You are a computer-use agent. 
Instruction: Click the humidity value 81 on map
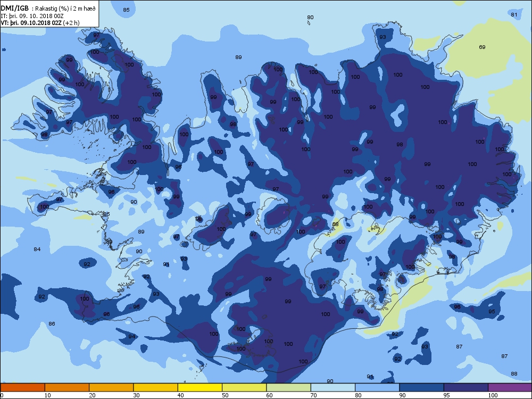click(x=514, y=14)
